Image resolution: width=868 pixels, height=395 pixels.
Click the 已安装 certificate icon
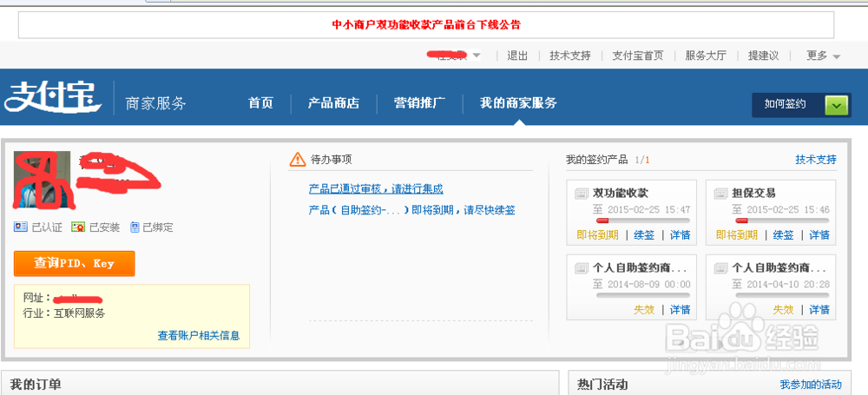[78, 227]
